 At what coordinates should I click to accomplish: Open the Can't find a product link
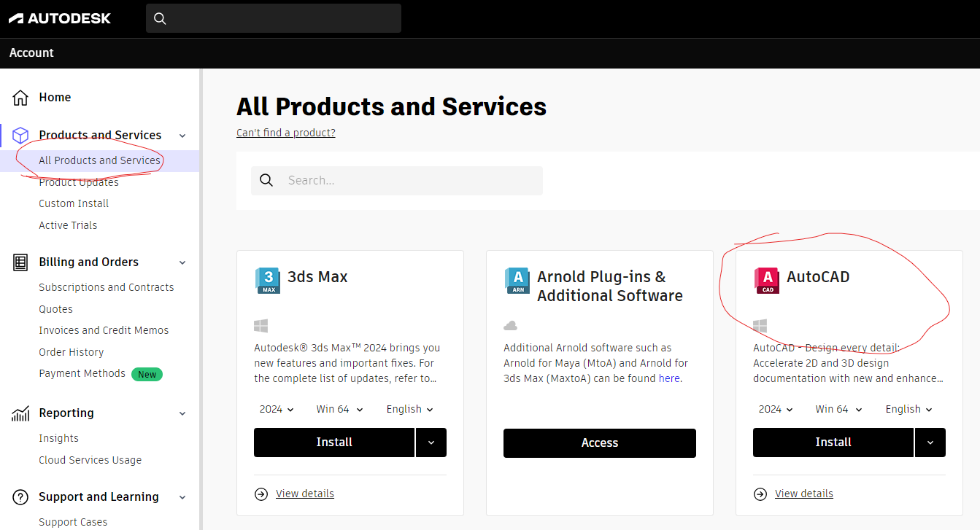pyautogui.click(x=285, y=132)
